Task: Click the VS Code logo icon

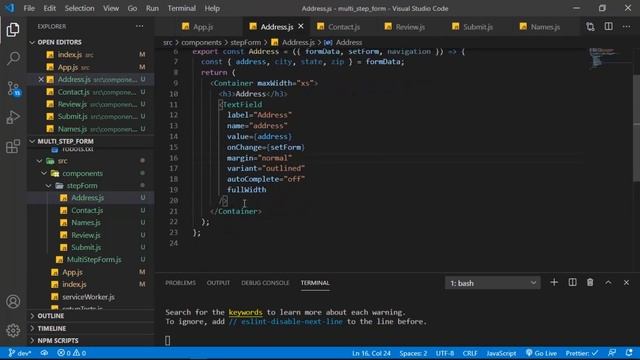Action: (9, 8)
